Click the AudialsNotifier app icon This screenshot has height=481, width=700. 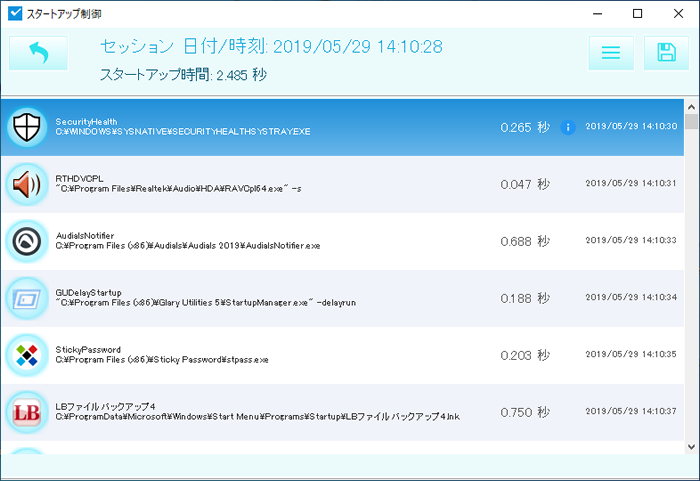[x=27, y=242]
